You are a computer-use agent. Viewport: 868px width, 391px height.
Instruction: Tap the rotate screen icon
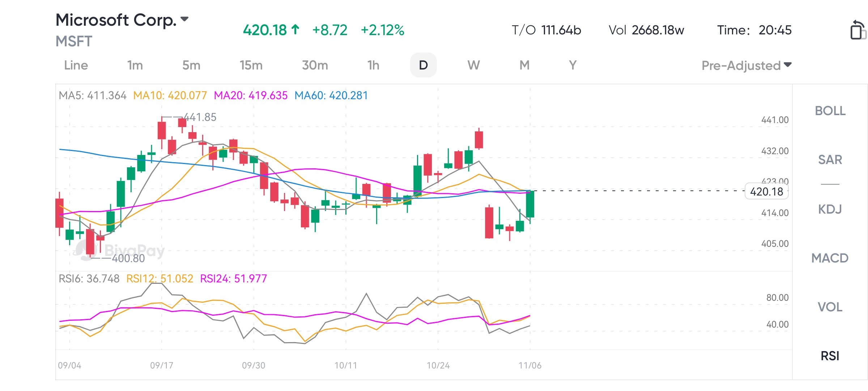(858, 30)
